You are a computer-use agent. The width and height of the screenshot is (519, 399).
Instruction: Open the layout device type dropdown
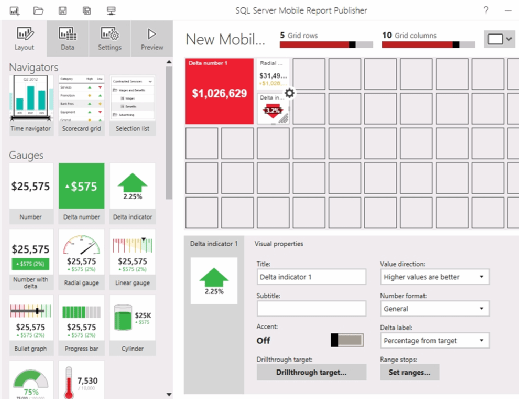coord(499,39)
